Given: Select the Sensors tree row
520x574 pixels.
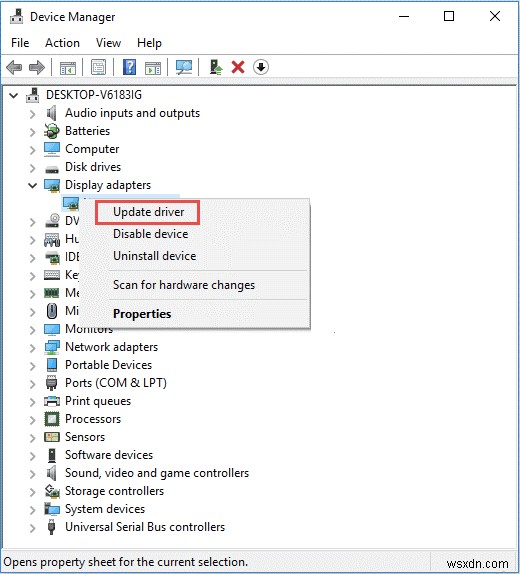Looking at the screenshot, I should pyautogui.click(x=85, y=437).
